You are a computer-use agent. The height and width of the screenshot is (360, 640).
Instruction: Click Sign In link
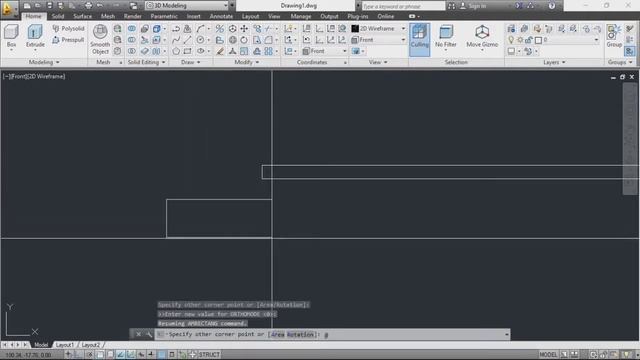(477, 6)
